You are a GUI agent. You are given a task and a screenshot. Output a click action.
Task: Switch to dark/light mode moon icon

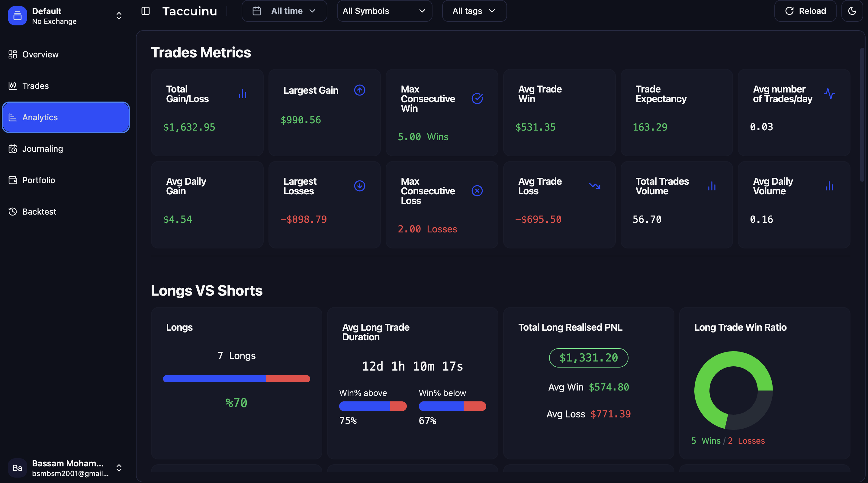852,11
